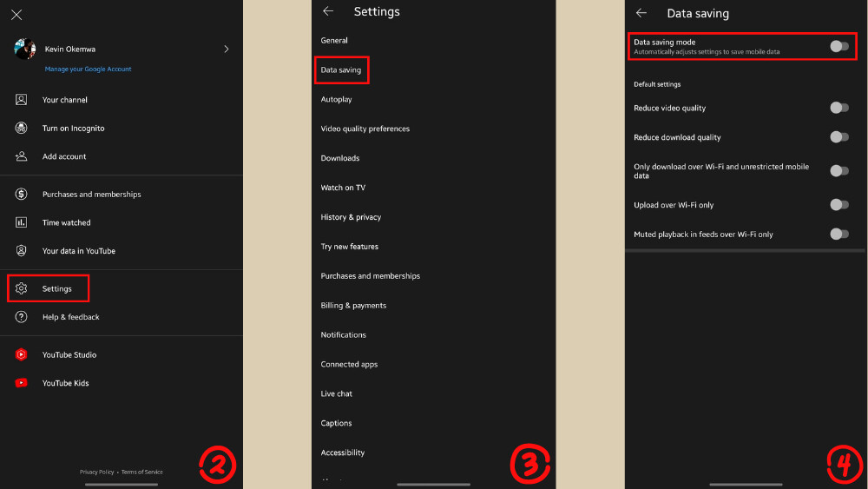
Task: Tap the Time watched chart icon
Action: (x=22, y=223)
